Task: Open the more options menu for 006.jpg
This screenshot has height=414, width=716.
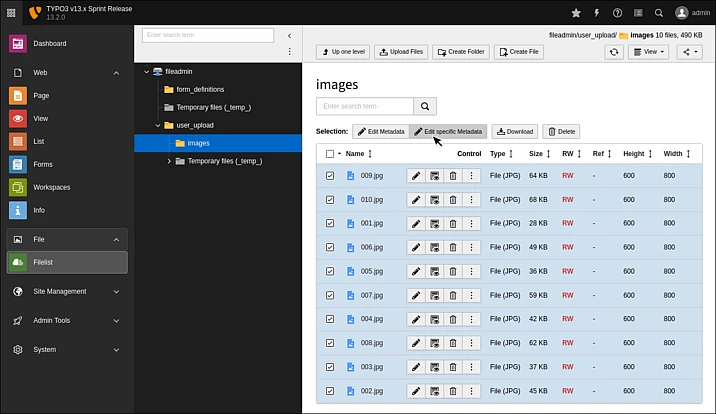Action: [471, 247]
